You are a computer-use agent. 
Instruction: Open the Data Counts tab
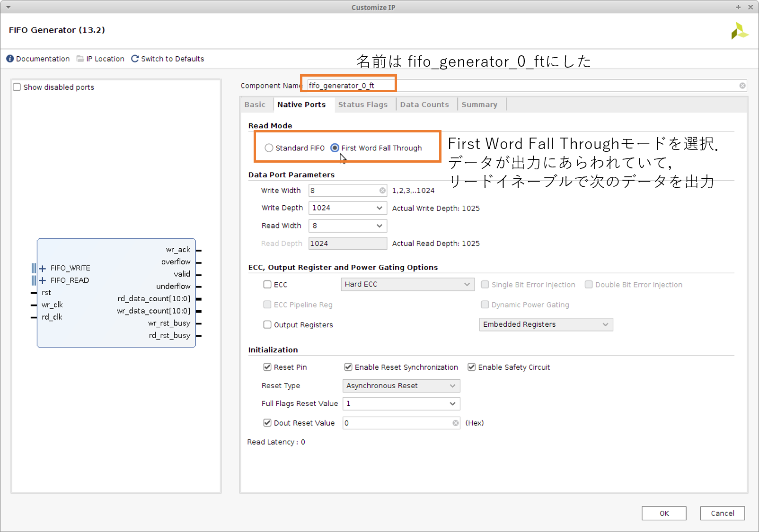[424, 105]
